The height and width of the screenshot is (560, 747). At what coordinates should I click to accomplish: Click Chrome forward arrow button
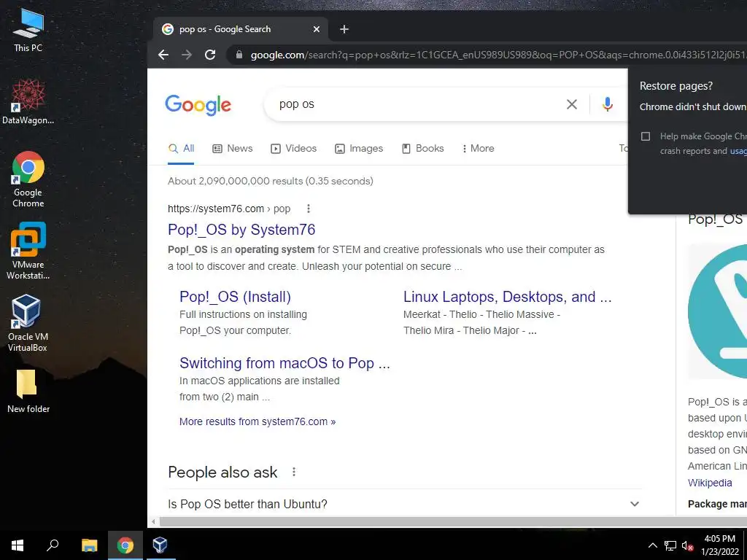pyautogui.click(x=187, y=55)
